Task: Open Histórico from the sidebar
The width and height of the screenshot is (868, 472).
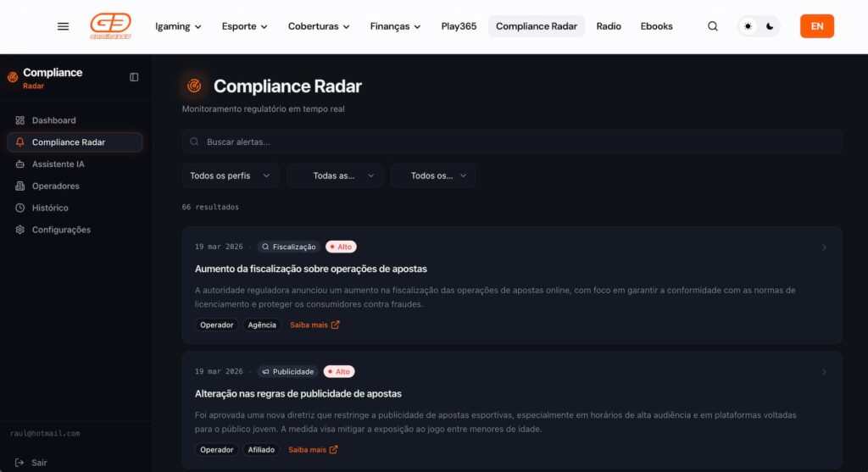Action: pyautogui.click(x=50, y=208)
